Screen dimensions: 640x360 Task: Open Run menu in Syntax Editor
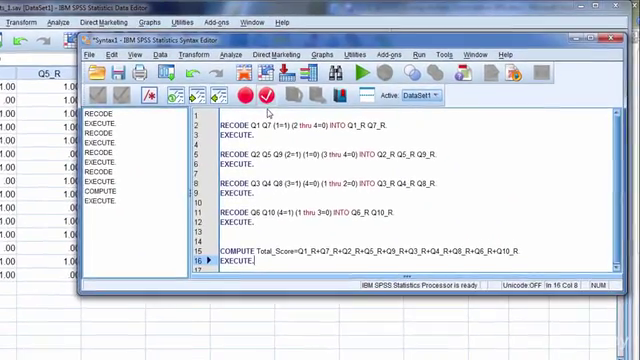tap(419, 55)
